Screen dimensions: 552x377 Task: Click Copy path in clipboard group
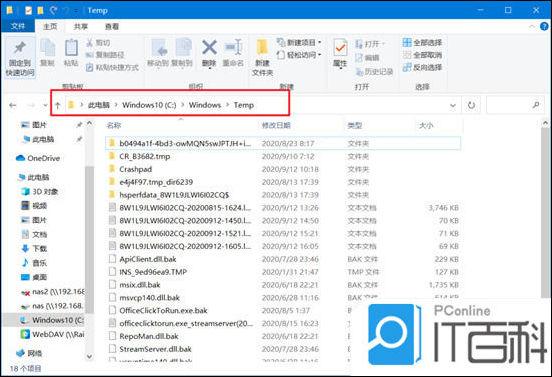105,55
